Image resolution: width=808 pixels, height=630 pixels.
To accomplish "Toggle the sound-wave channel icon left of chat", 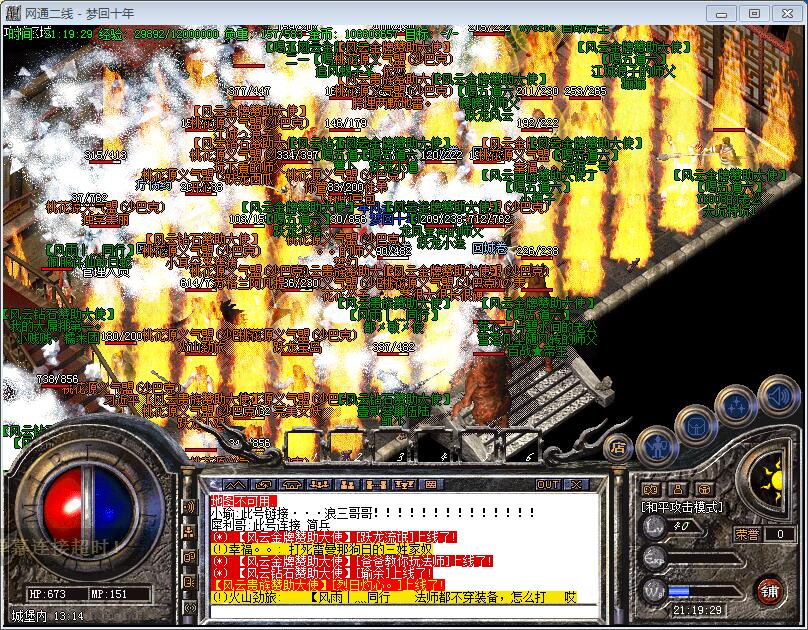I will 190,506.
